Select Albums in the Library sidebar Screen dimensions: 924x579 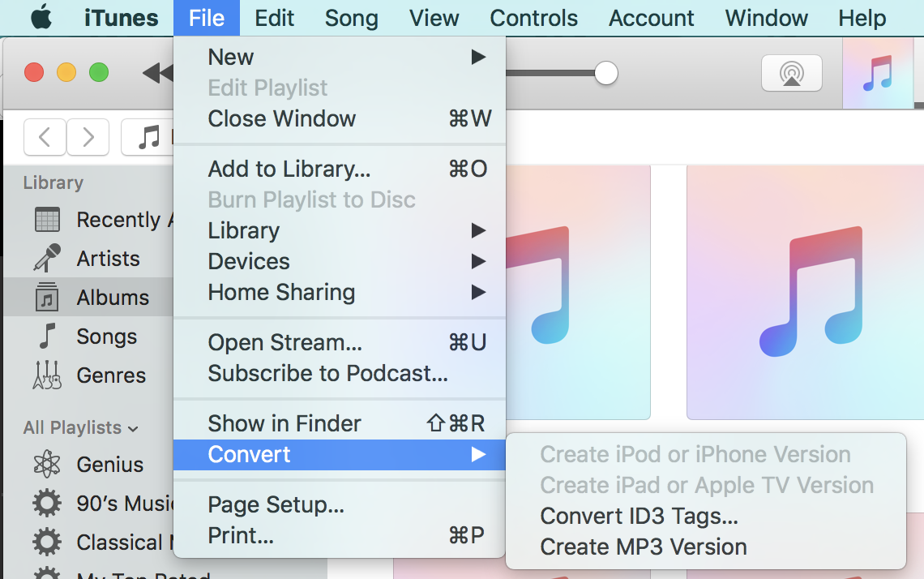coord(89,297)
